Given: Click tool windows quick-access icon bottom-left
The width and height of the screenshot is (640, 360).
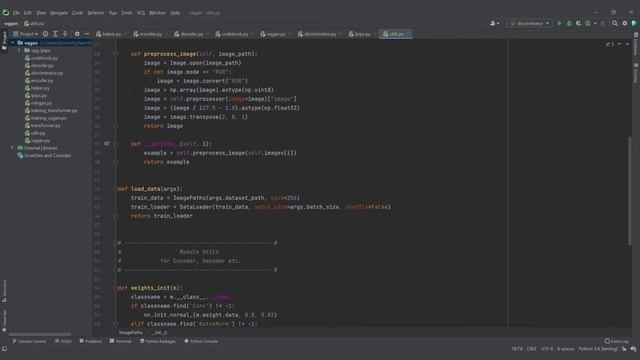Looking at the screenshot, I should 4,349.
